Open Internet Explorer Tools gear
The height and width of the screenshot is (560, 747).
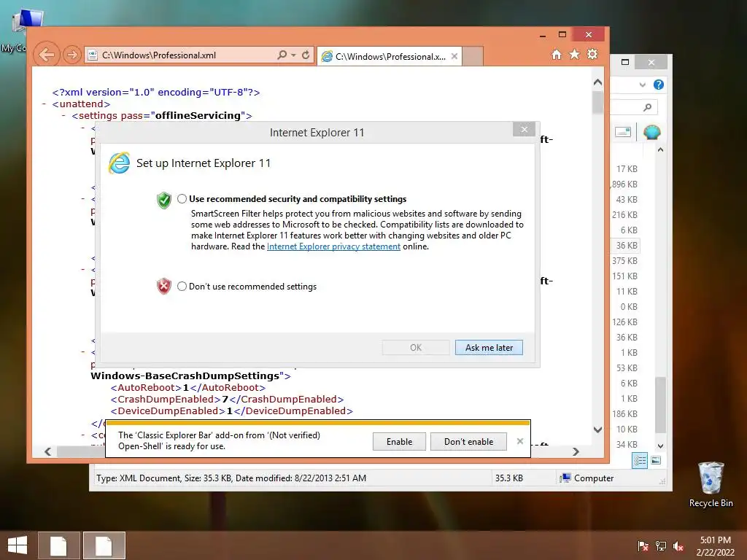592,54
